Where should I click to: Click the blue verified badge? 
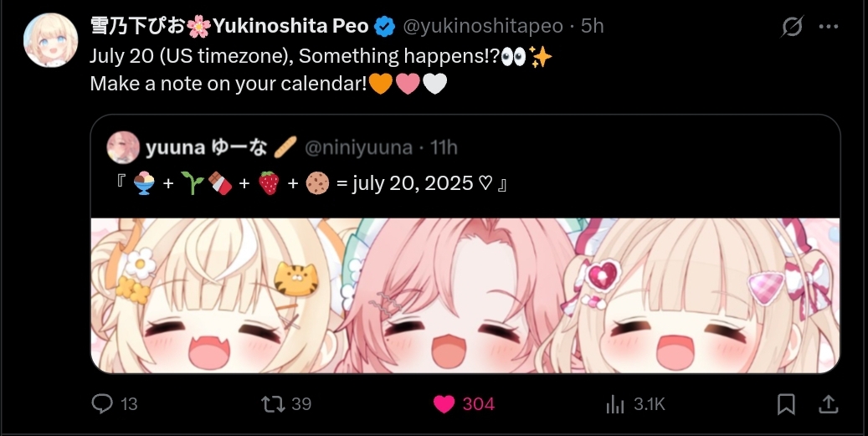(x=385, y=26)
